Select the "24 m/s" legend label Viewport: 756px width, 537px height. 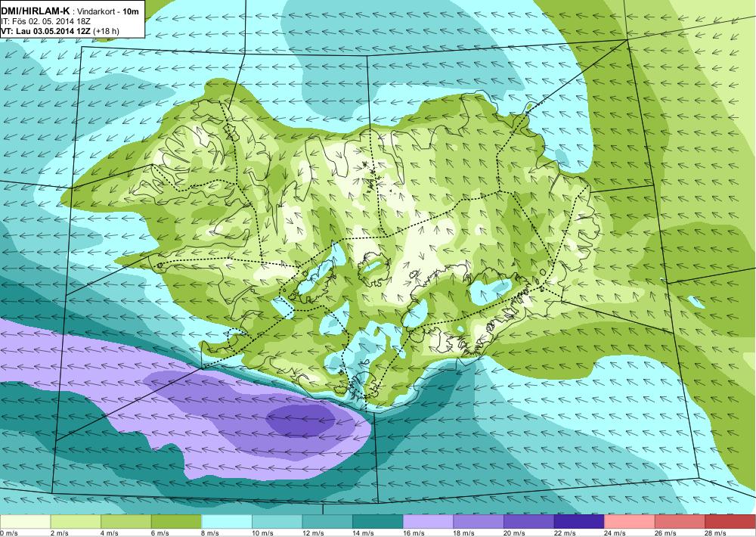point(615,533)
